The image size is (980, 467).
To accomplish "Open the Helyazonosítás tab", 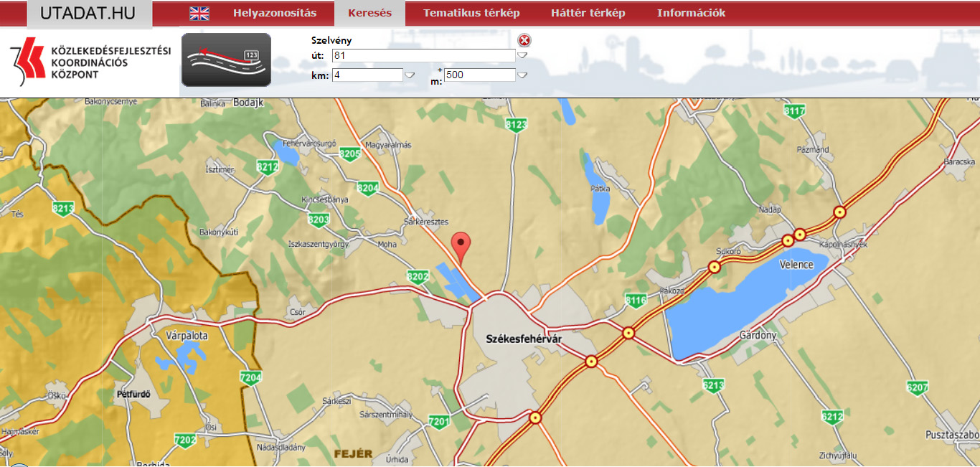I will coord(275,13).
